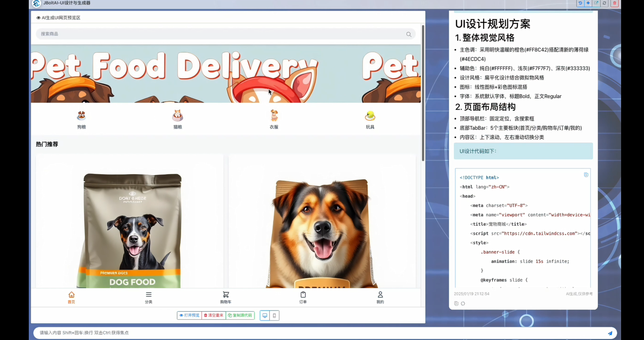Click the UI设计代码如下 notice bar
Screen dimensions: 644x340
pos(523,151)
